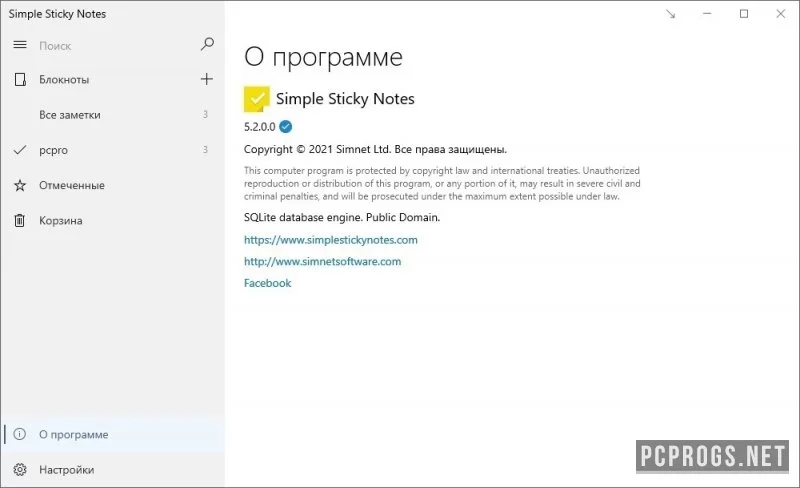Click the version number 5.2.0.0
Viewport: 800px width, 488px height.
(x=260, y=127)
